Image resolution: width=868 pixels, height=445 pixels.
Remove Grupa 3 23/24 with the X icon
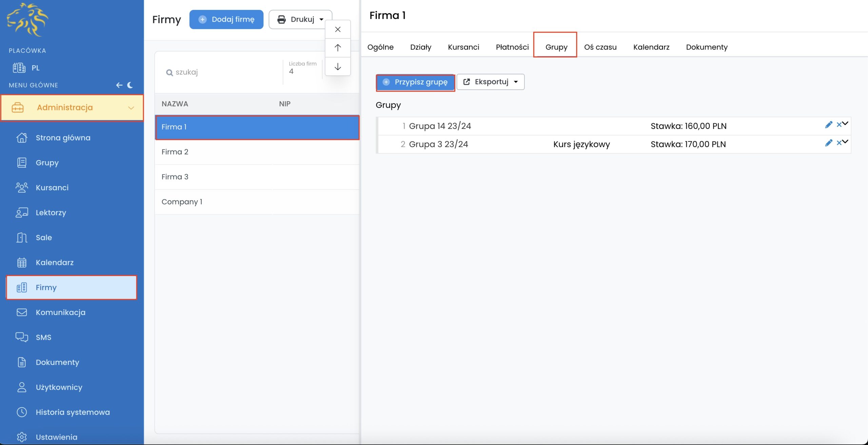click(839, 143)
